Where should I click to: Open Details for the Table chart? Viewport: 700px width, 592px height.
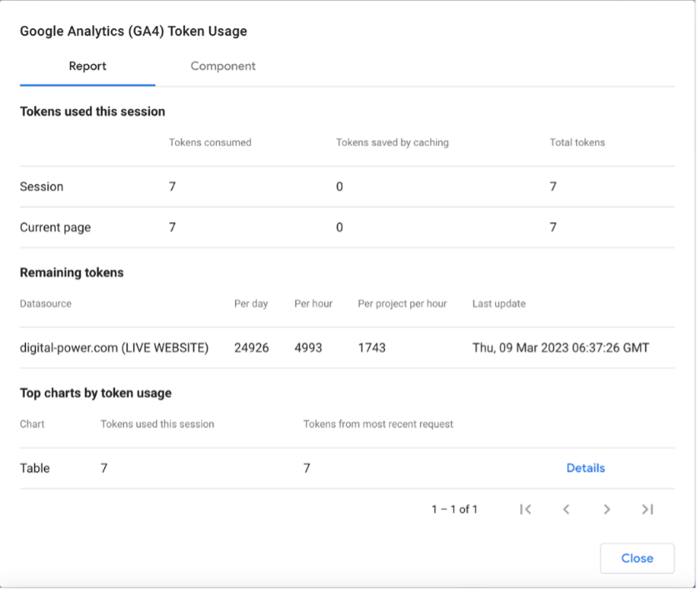pyautogui.click(x=585, y=468)
